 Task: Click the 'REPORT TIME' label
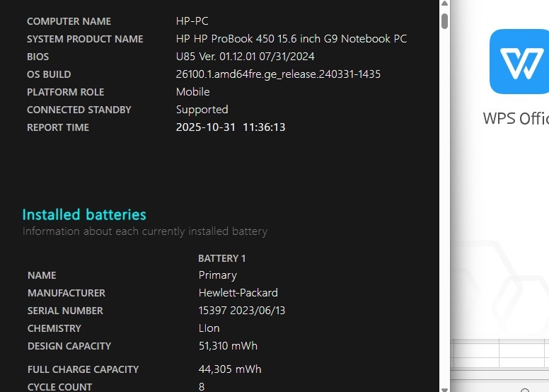58,127
